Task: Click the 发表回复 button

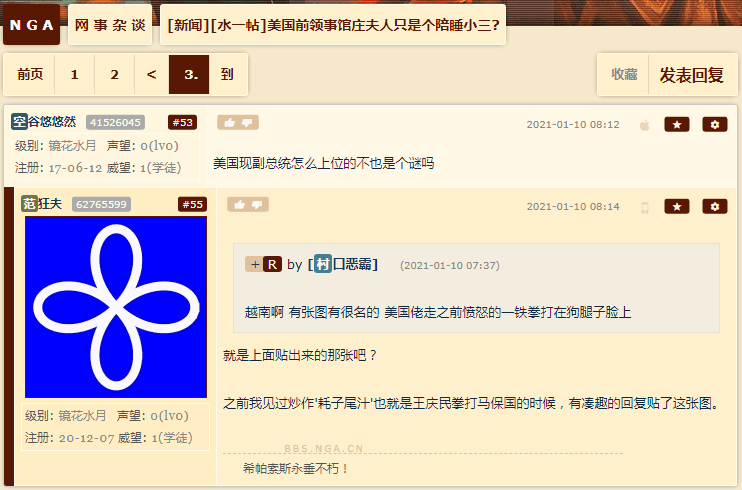Action: 692,75
